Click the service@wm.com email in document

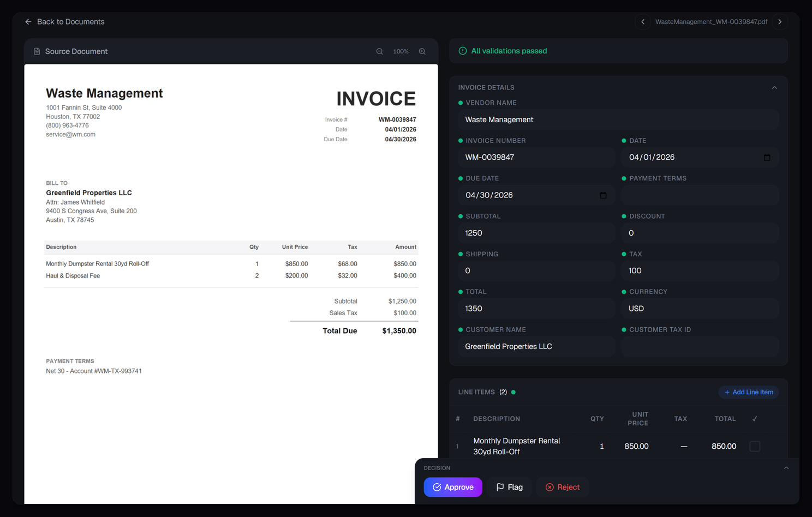pyautogui.click(x=70, y=135)
